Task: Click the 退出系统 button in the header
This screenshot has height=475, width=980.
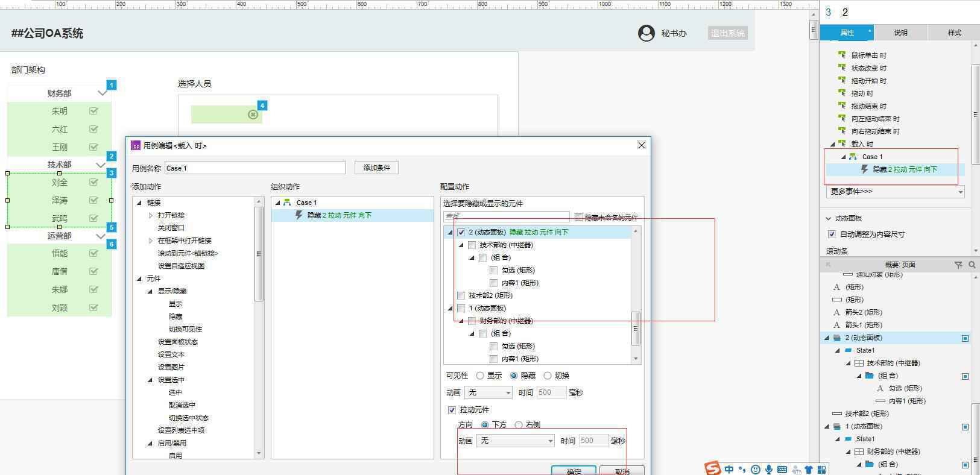Action: 728,33
